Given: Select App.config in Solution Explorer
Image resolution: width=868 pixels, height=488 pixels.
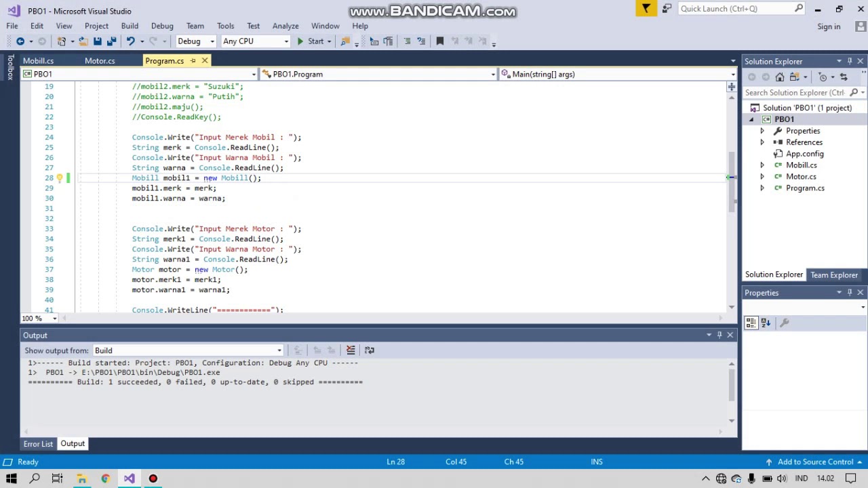Looking at the screenshot, I should pyautogui.click(x=804, y=154).
